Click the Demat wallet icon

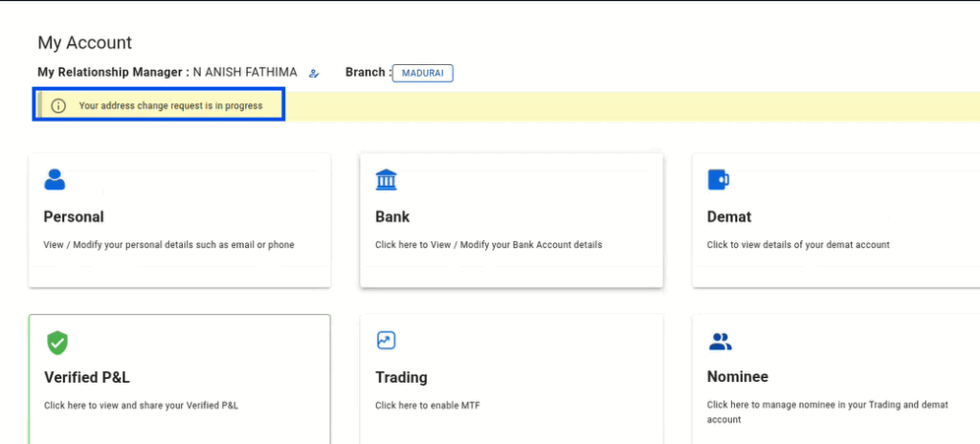click(718, 180)
